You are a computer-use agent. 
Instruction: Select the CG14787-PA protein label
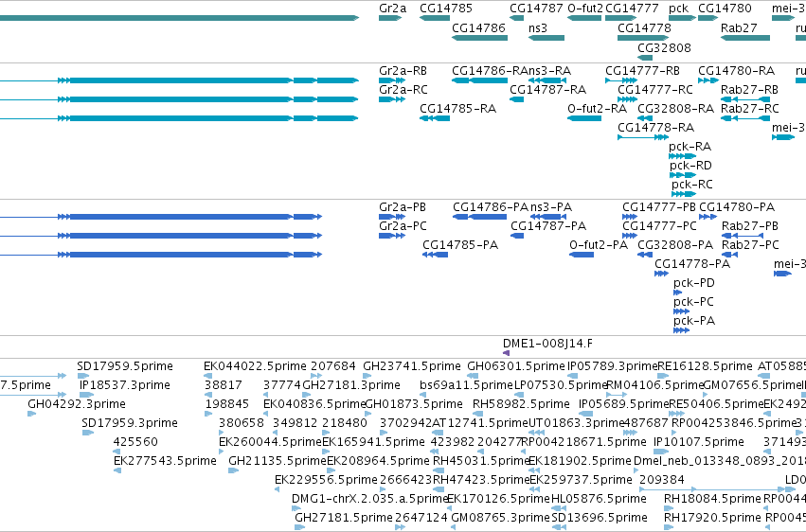click(x=548, y=226)
